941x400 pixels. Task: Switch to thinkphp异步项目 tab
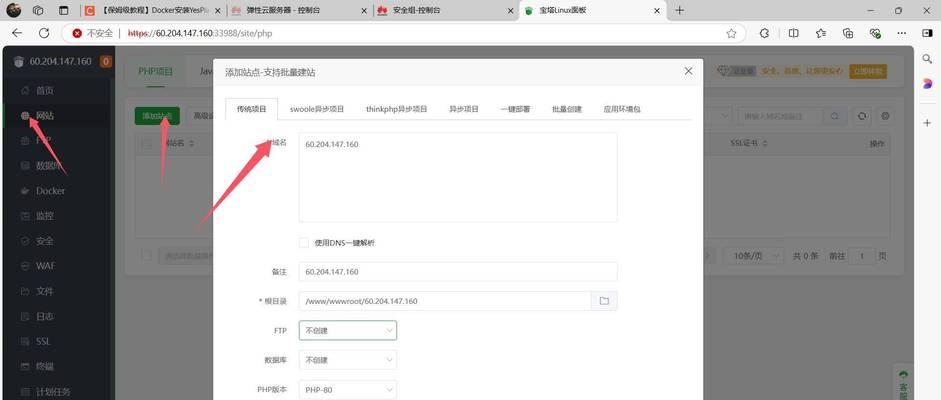tap(397, 109)
